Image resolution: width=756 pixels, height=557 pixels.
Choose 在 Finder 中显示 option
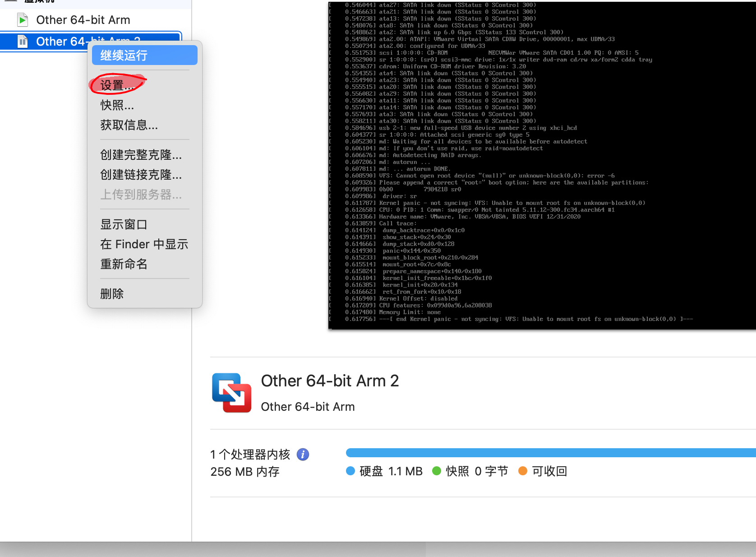144,244
